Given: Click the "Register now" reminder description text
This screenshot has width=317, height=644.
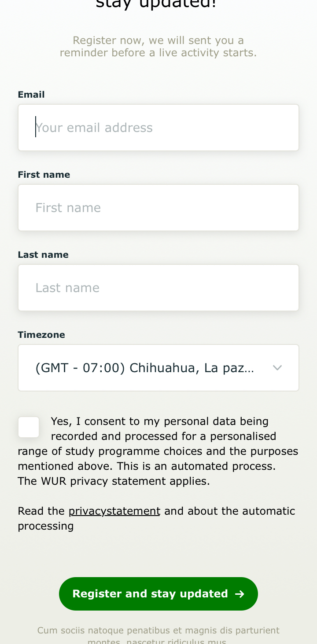Looking at the screenshot, I should [x=158, y=47].
